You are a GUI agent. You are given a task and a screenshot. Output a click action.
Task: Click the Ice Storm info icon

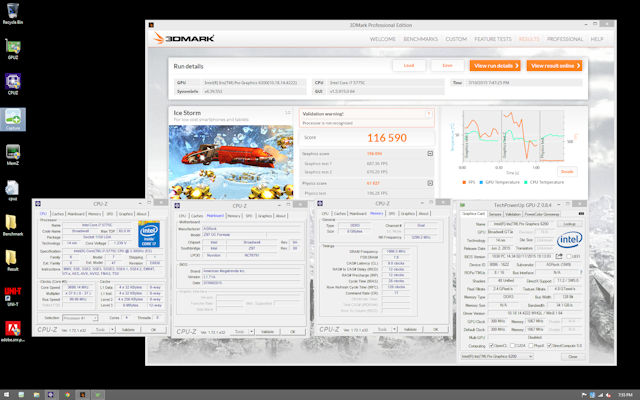coord(287,113)
